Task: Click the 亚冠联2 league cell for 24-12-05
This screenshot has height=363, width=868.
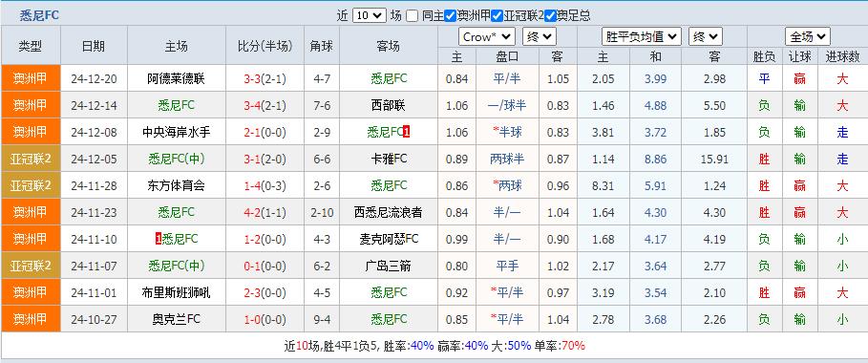Action: [x=31, y=159]
